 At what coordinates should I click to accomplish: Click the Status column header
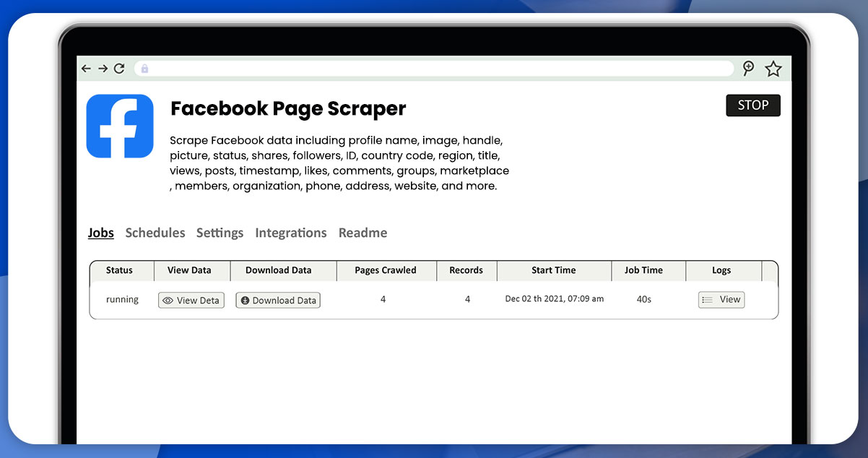click(119, 270)
